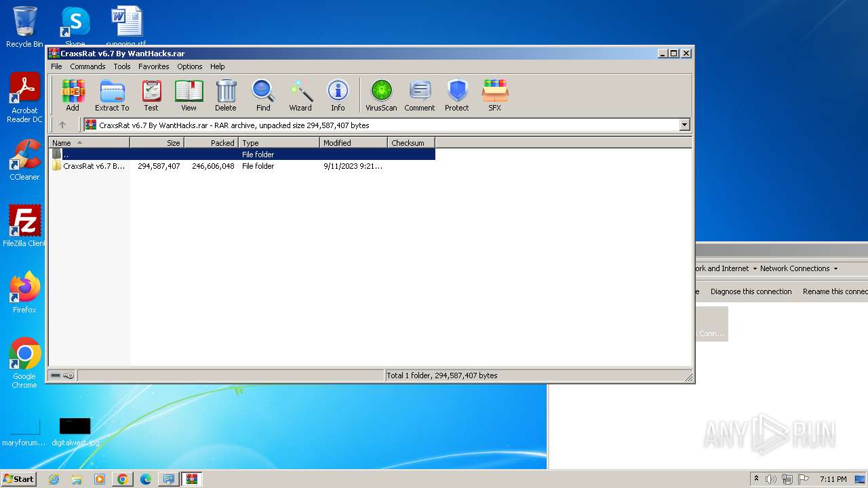
Task: Expand Network Connections breadcrumb arrow
Action: pyautogui.click(x=835, y=268)
